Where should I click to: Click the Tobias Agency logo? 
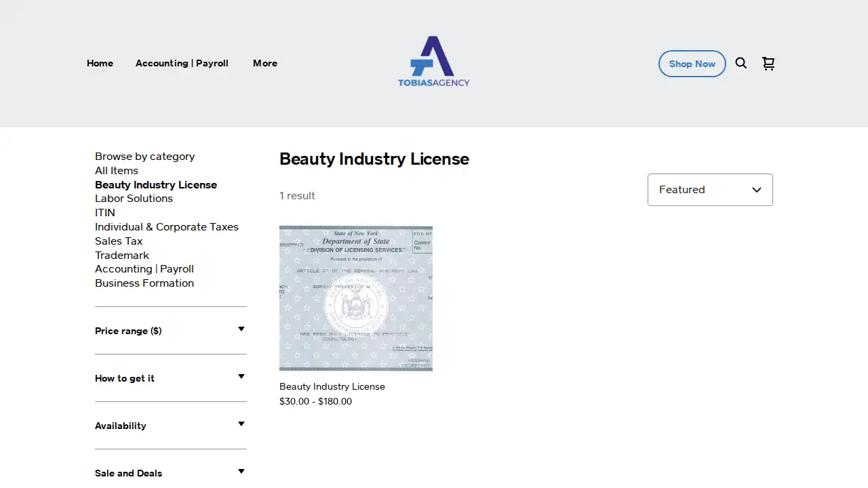pos(434,62)
